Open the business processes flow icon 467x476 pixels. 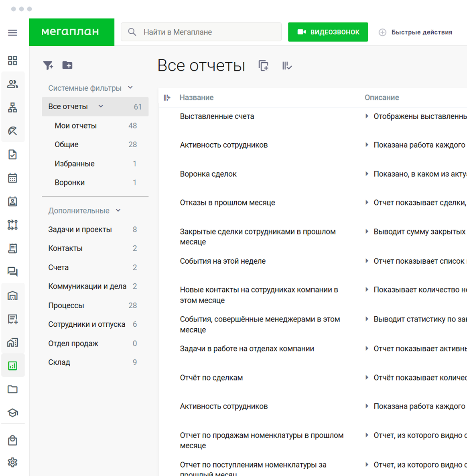click(x=12, y=225)
